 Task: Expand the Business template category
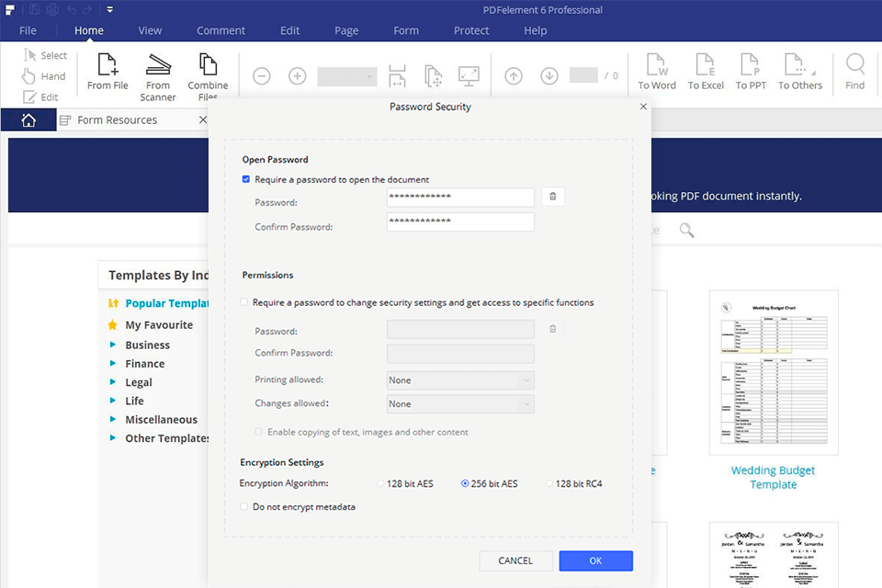[x=112, y=345]
